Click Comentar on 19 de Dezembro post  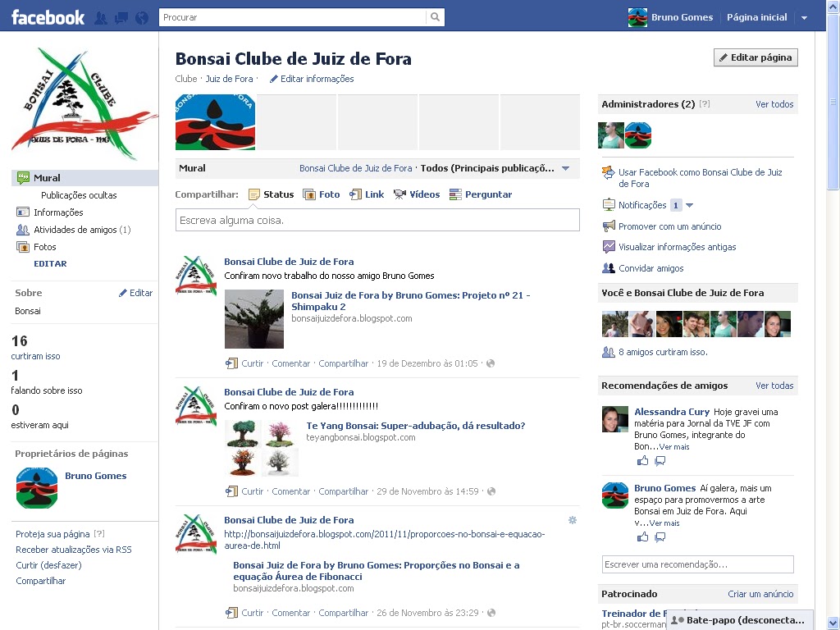click(x=291, y=363)
